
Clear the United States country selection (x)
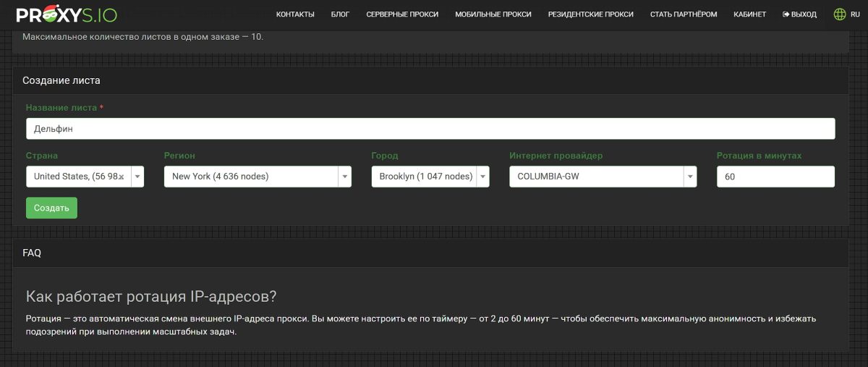(x=122, y=177)
